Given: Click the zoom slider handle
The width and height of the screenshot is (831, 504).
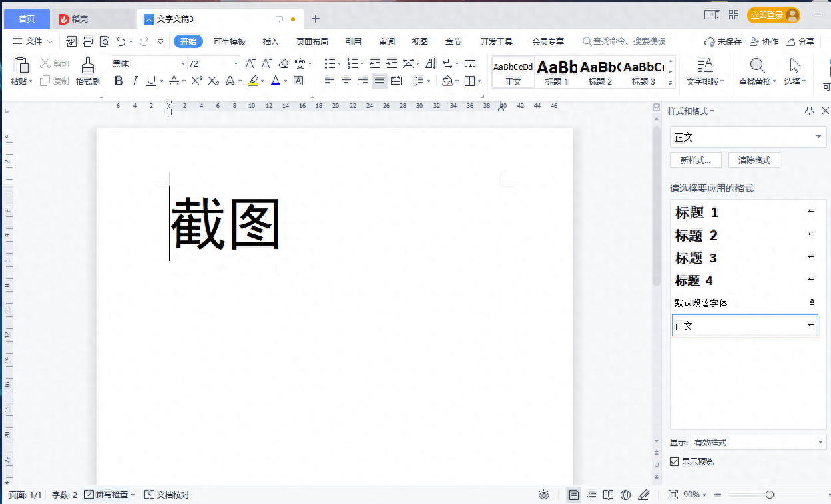Looking at the screenshot, I should (770, 495).
